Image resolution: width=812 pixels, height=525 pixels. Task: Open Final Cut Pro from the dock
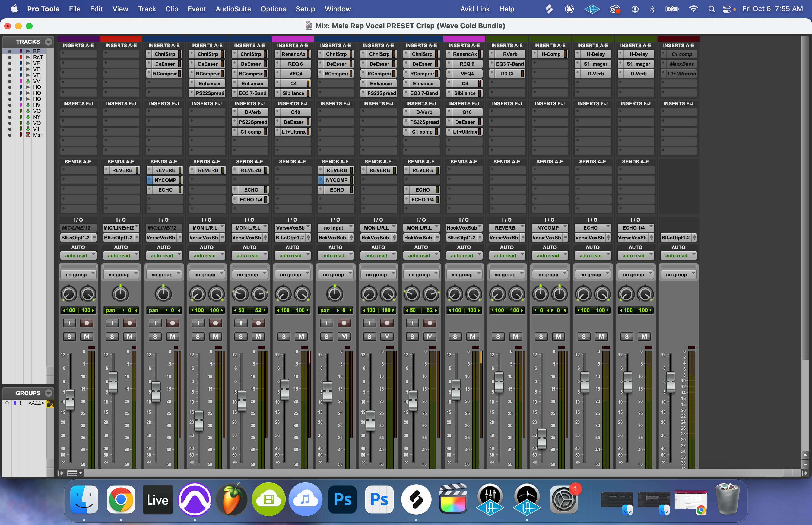click(x=453, y=500)
